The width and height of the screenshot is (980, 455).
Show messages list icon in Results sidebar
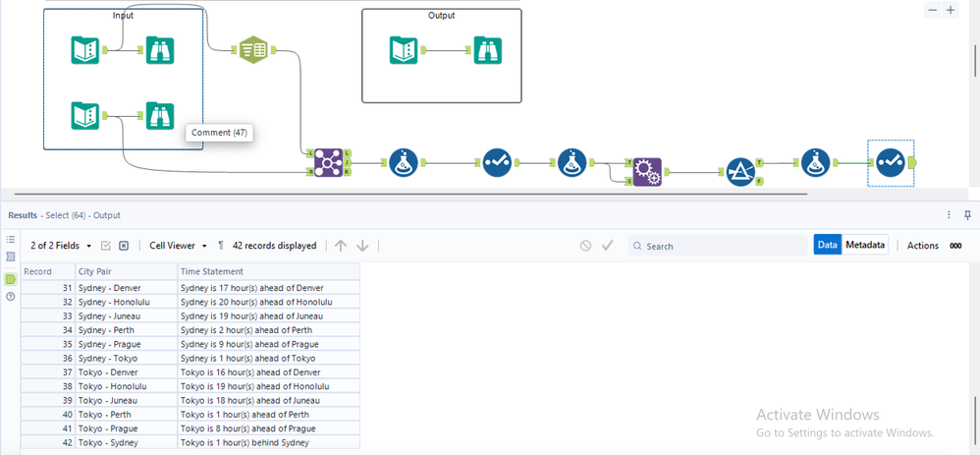pyautogui.click(x=11, y=239)
